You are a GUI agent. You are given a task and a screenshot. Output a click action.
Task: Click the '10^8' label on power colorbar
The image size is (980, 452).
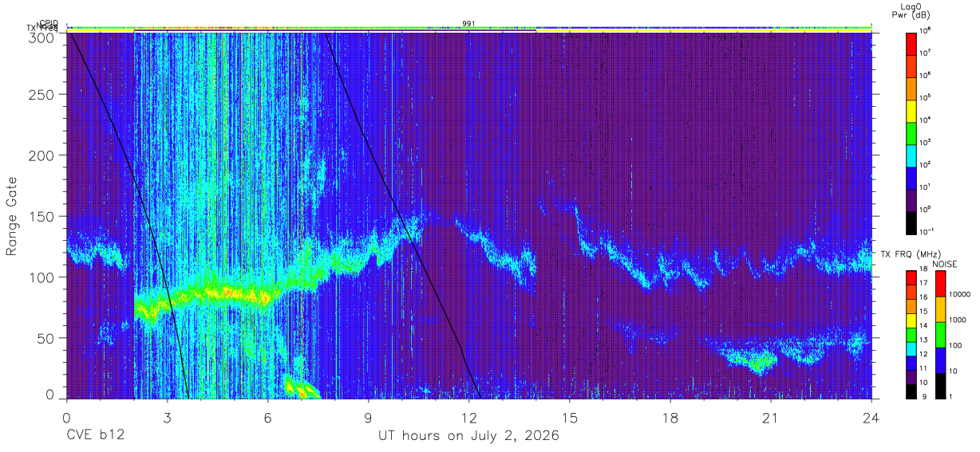click(925, 30)
